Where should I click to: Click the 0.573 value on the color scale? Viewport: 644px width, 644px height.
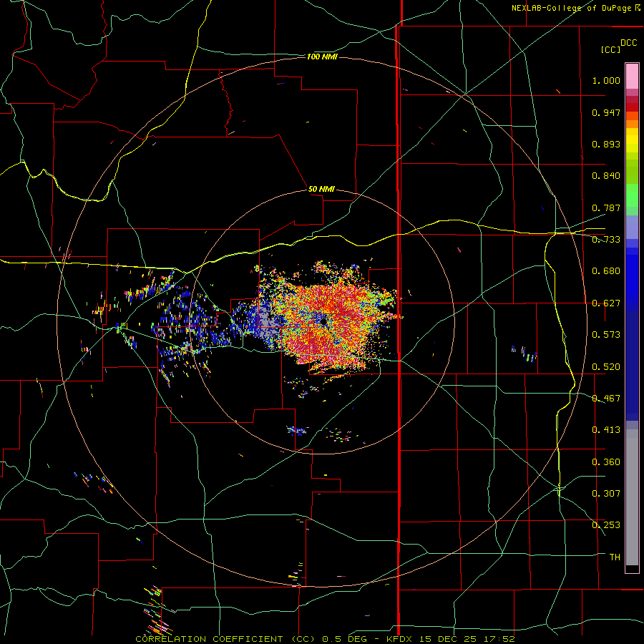click(606, 335)
